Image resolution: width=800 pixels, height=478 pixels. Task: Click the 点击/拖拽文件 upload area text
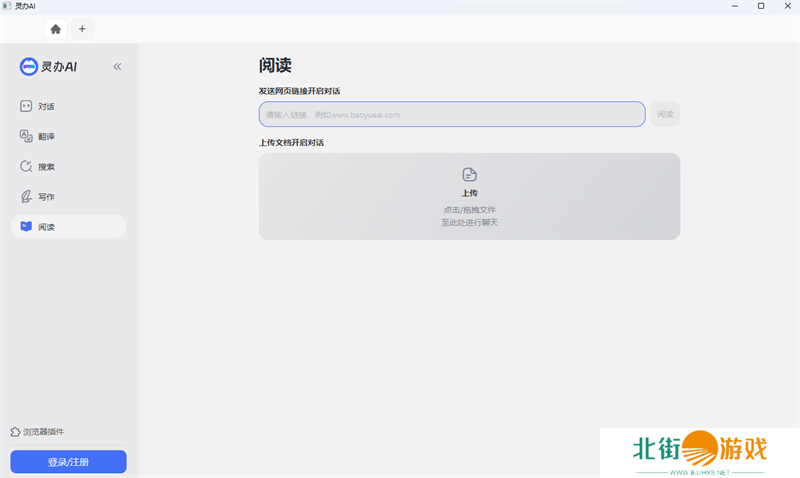469,210
